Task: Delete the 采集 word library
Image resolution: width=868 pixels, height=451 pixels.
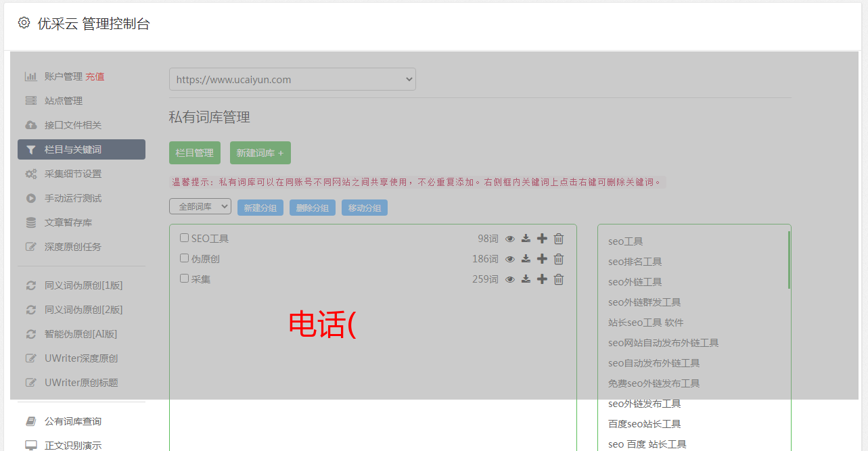Action: [559, 279]
